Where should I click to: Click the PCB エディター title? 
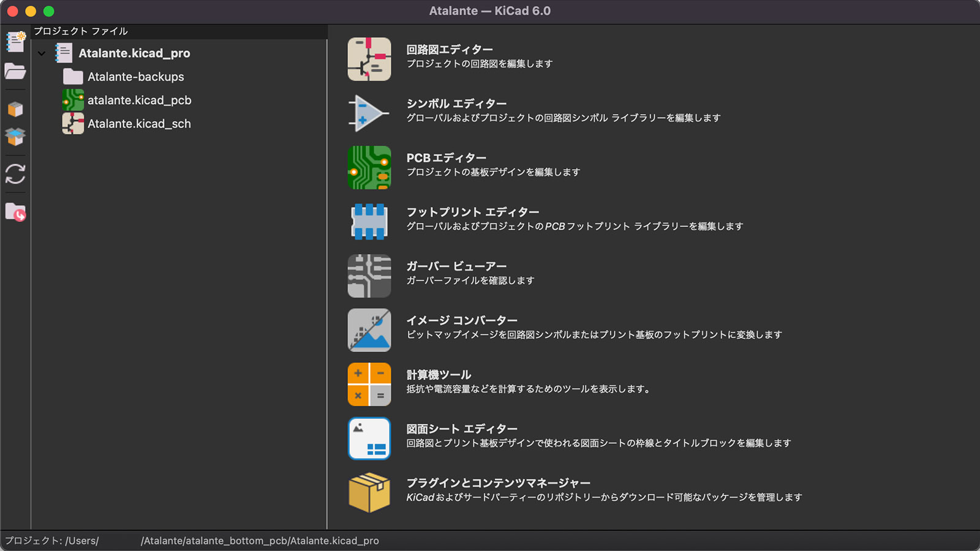pos(447,158)
